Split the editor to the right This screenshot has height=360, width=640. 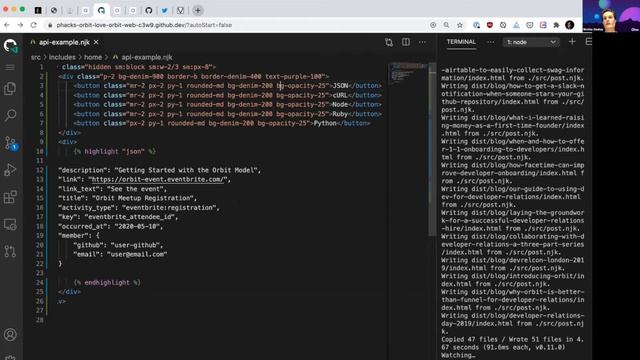click(x=406, y=42)
